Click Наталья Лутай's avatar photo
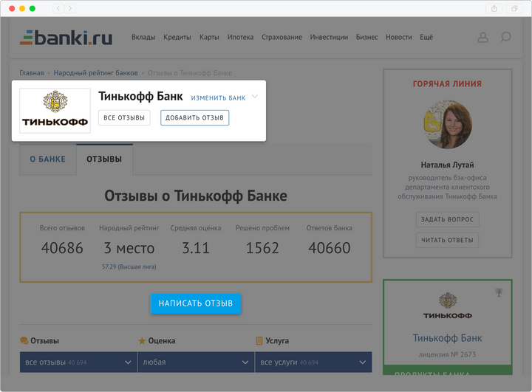532x392 pixels. coord(447,125)
